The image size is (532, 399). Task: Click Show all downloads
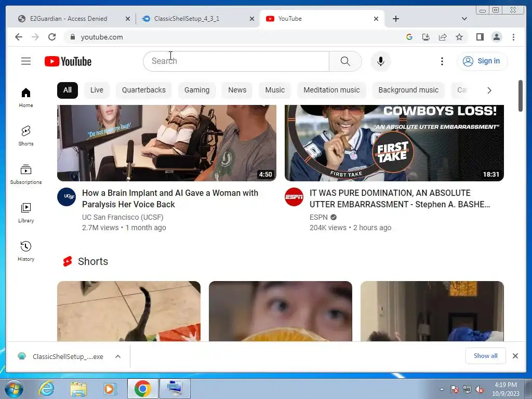[x=486, y=356]
